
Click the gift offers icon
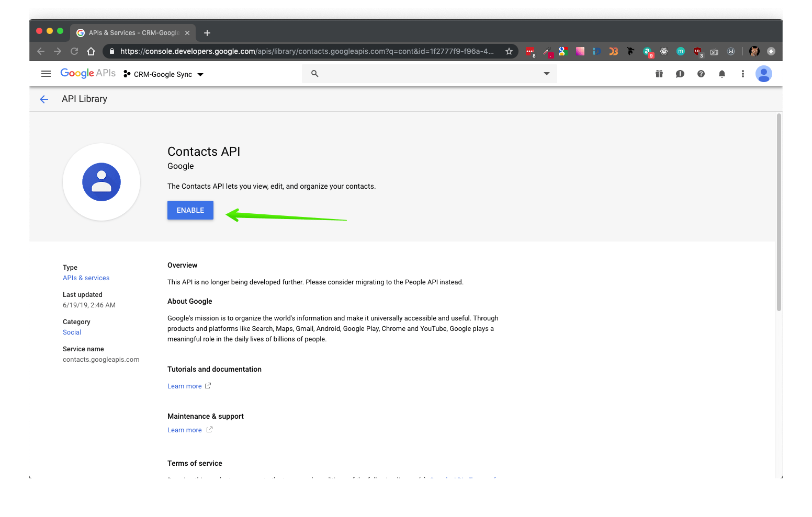[x=659, y=74]
